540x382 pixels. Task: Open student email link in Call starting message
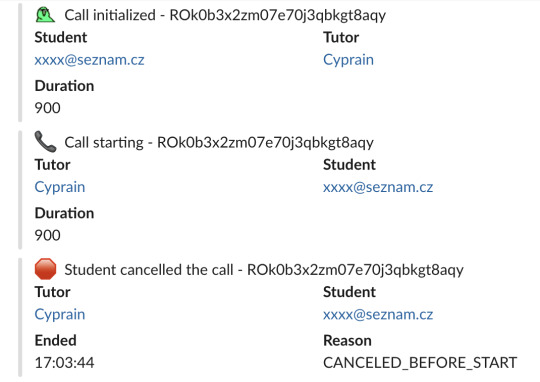click(378, 187)
